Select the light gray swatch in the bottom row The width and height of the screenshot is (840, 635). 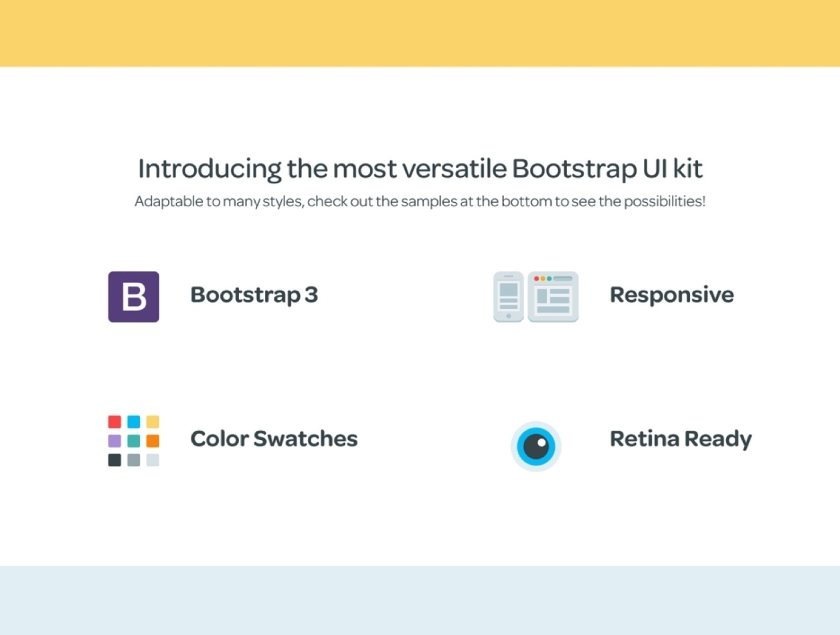tap(153, 460)
